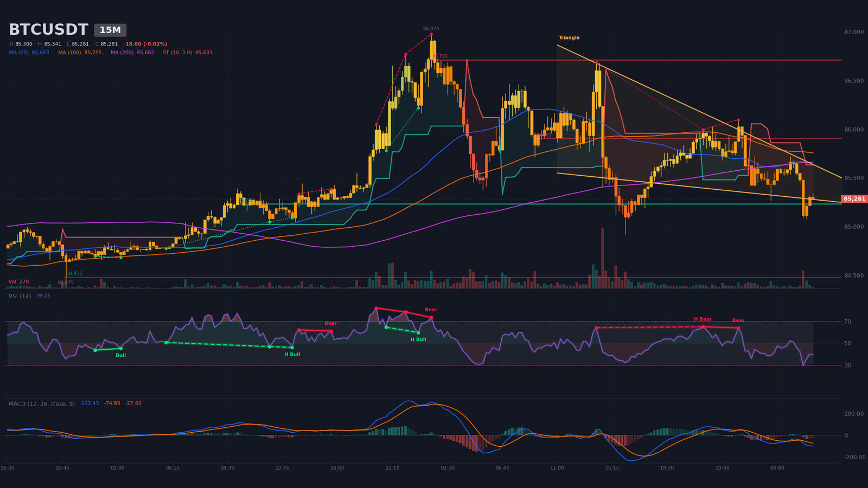Image resolution: width=868 pixels, height=488 pixels.
Task: Click the RSI (14) indicator label
Action: click(20, 296)
